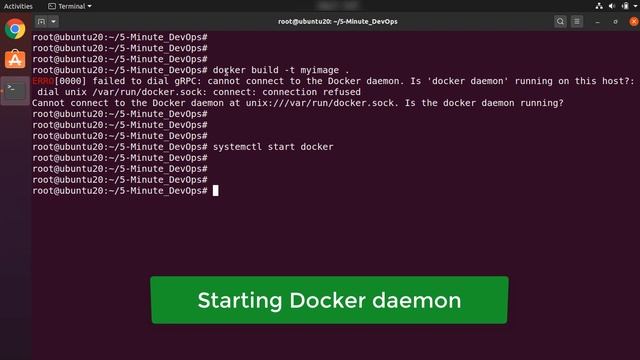This screenshot has height=360, width=640.
Task: Open the Terminal app menu
Action: tap(70, 6)
